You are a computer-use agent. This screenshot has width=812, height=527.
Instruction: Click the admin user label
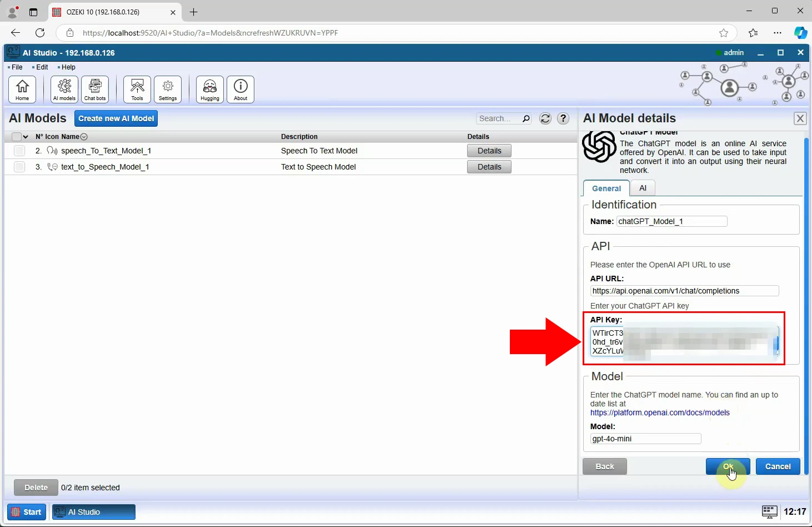pyautogui.click(x=733, y=53)
